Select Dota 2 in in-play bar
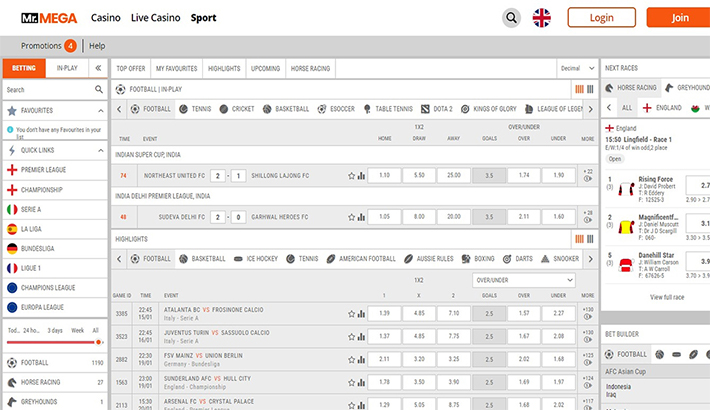This screenshot has width=710, height=410. pyautogui.click(x=437, y=109)
